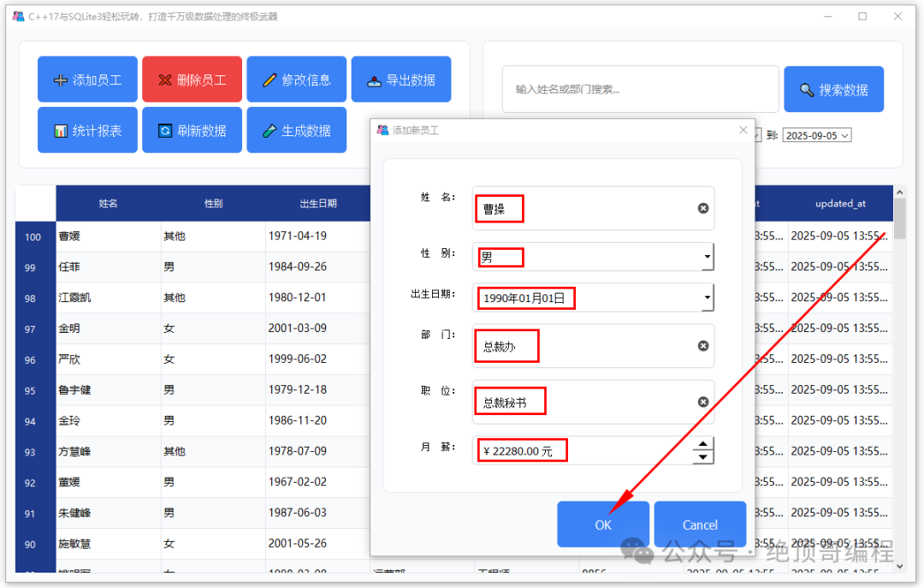Image resolution: width=924 pixels, height=588 pixels.
Task: Click 导出数据 export data button
Action: 401,79
